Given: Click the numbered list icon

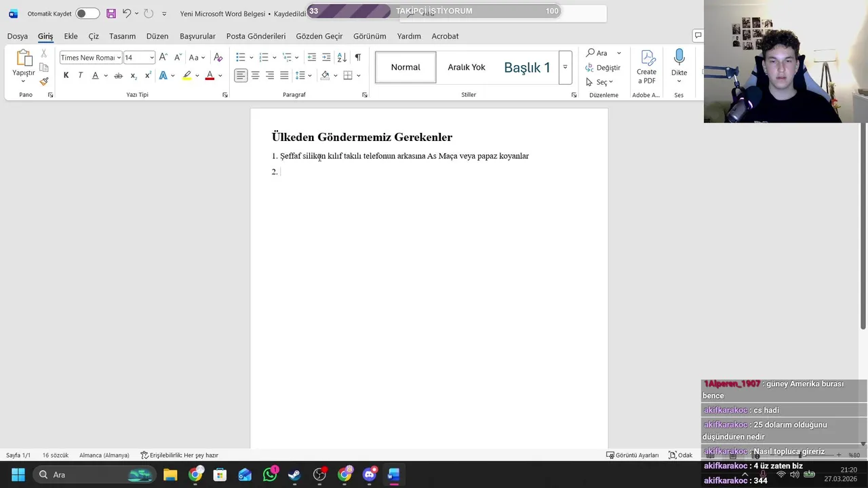Looking at the screenshot, I should 264,58.
